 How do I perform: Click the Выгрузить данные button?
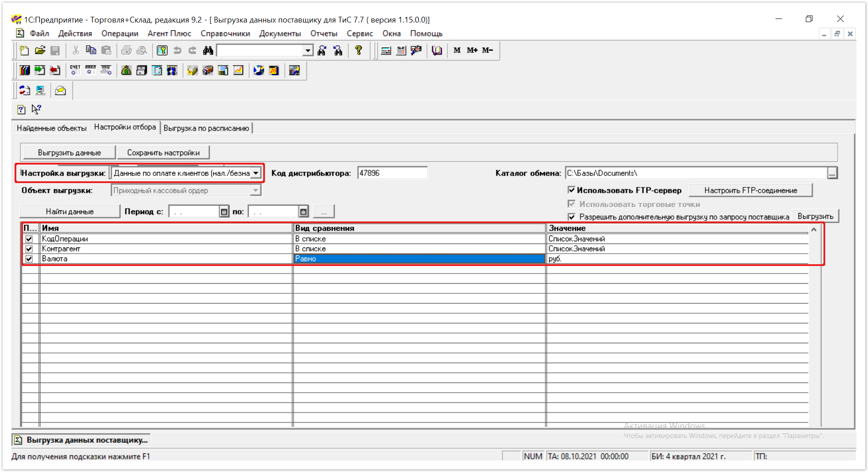[69, 153]
